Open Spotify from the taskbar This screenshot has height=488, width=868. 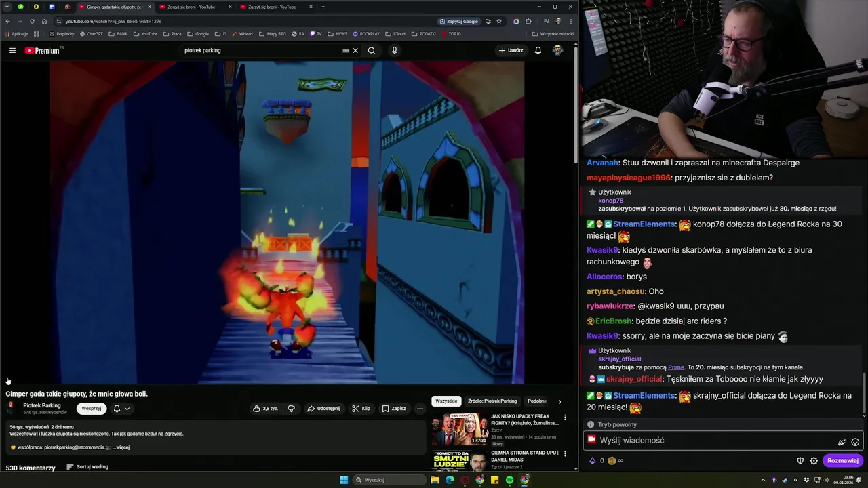tap(509, 480)
